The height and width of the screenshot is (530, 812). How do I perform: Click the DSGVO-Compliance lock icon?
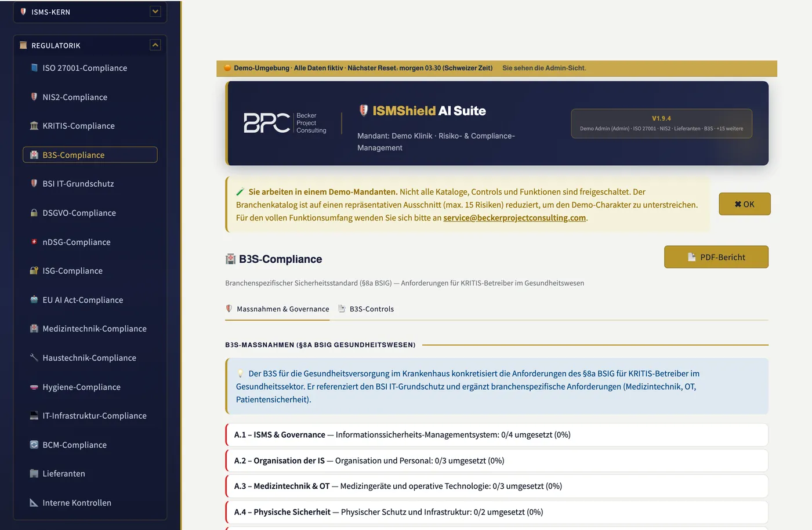tap(34, 213)
